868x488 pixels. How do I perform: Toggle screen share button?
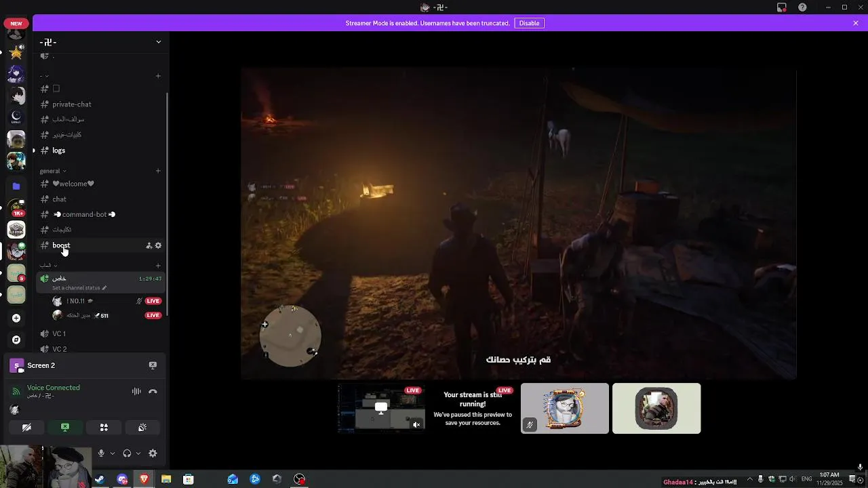pos(65,428)
